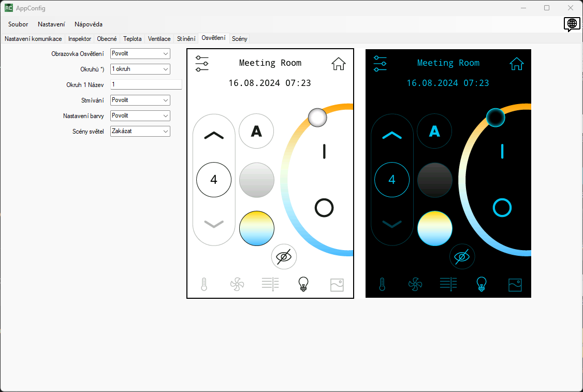Click color ring slider knob, light preview
The width and height of the screenshot is (583, 392).
click(317, 118)
